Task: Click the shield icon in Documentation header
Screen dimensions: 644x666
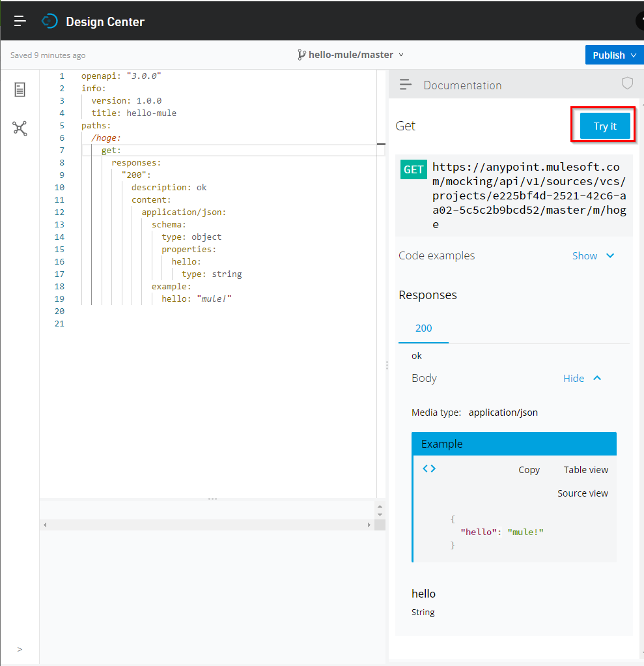Action: pos(626,83)
